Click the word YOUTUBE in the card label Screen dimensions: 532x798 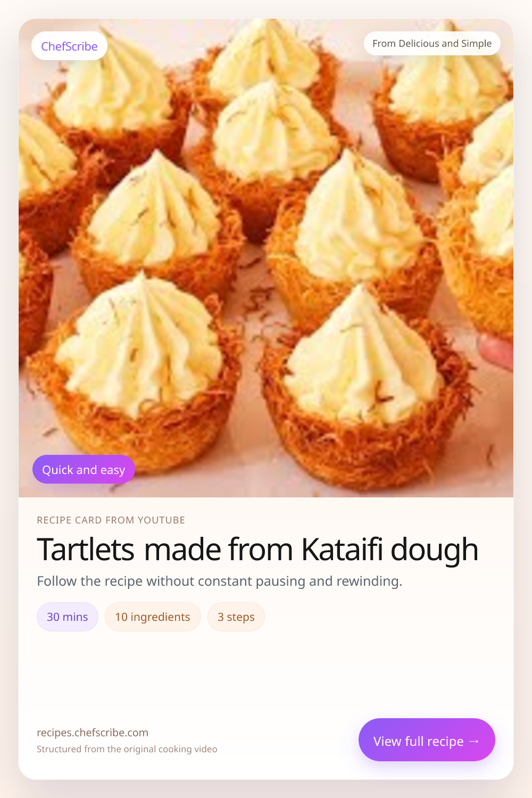coord(161,520)
